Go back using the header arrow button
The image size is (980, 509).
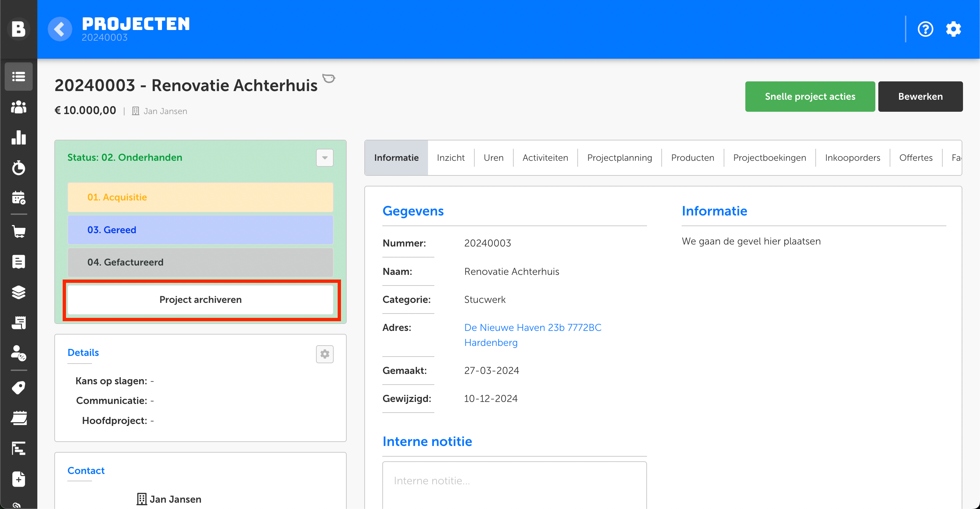point(60,29)
